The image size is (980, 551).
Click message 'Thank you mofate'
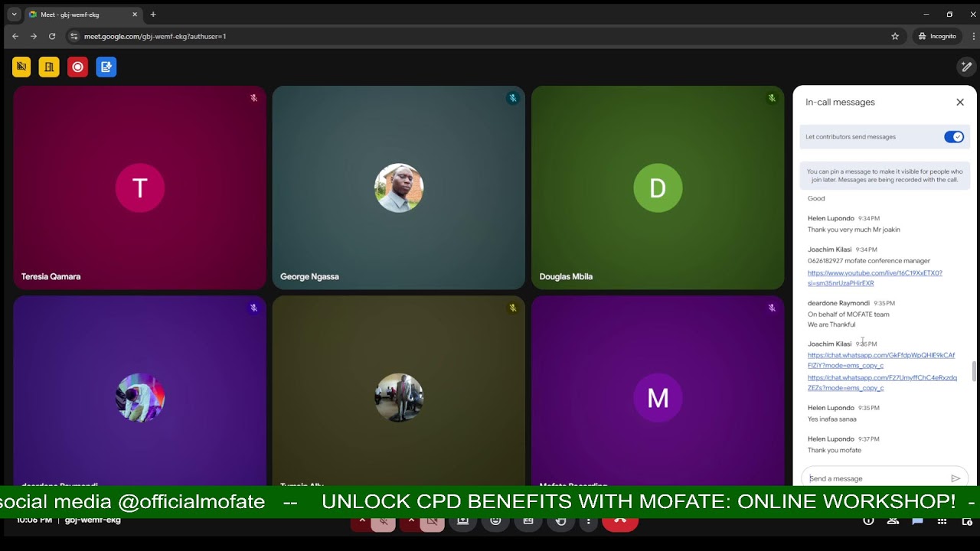(835, 451)
